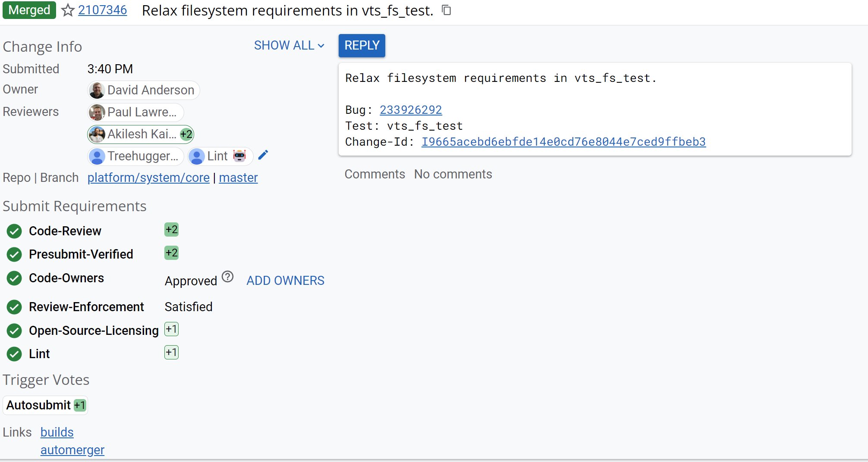Copy the change title to clipboard
The width and height of the screenshot is (868, 462).
(x=447, y=10)
